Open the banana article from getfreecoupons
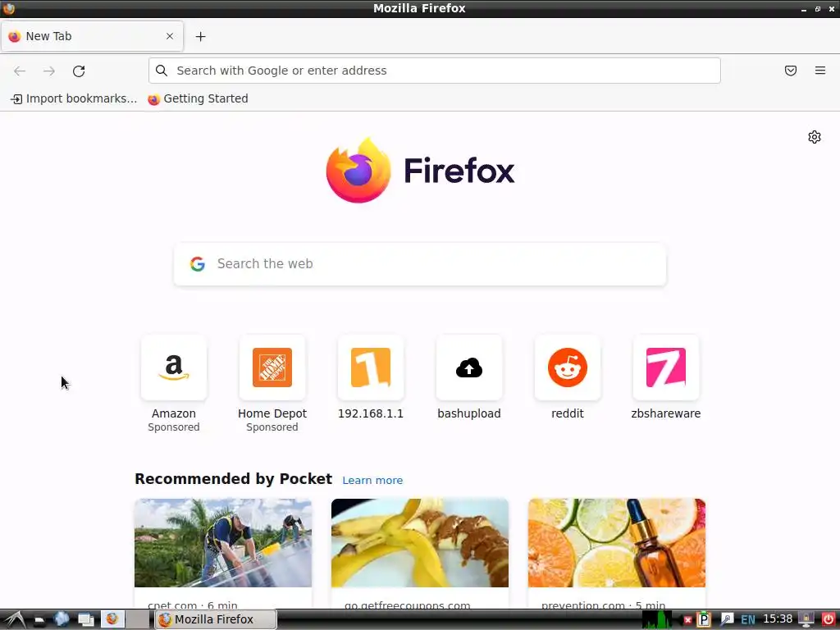This screenshot has width=840, height=630. click(419, 553)
